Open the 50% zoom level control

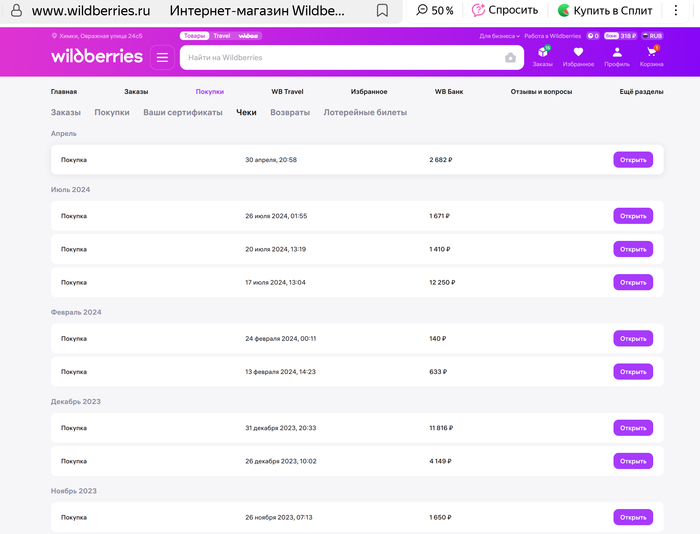point(435,11)
